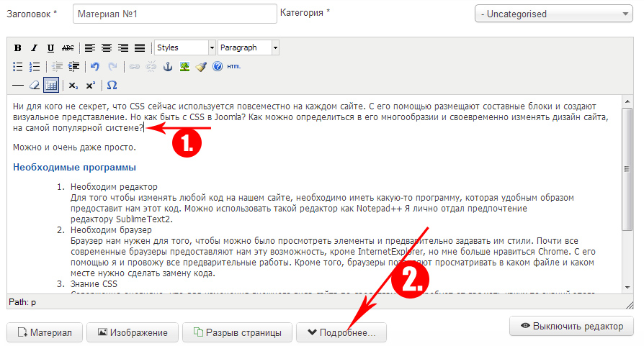644x346 pixels.
Task: Insert a numbered list
Action: (34, 67)
